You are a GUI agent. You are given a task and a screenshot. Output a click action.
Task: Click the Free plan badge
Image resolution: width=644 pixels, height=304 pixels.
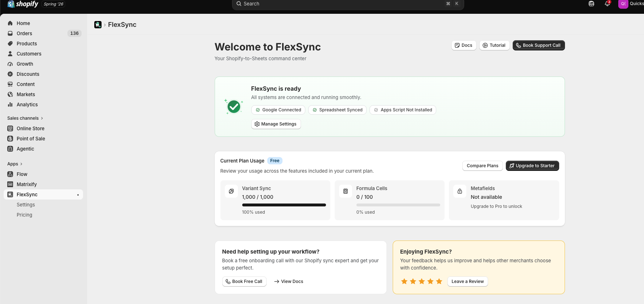[x=274, y=161]
